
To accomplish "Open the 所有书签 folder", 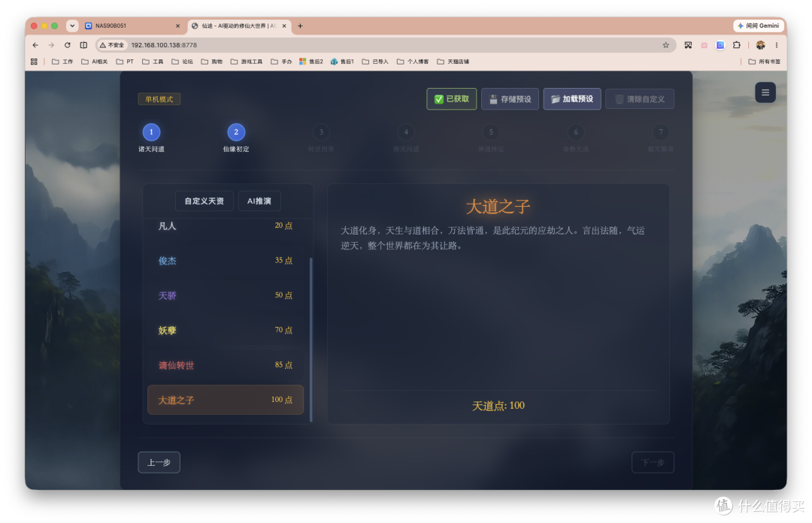I will click(765, 62).
